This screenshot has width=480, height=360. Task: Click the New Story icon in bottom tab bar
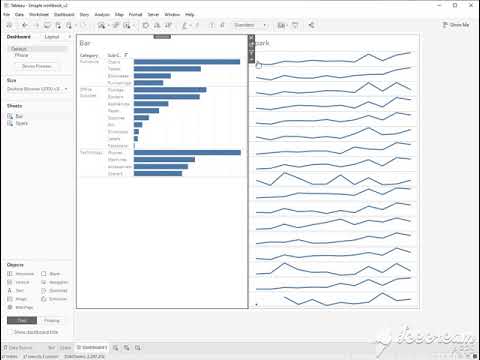138,348
